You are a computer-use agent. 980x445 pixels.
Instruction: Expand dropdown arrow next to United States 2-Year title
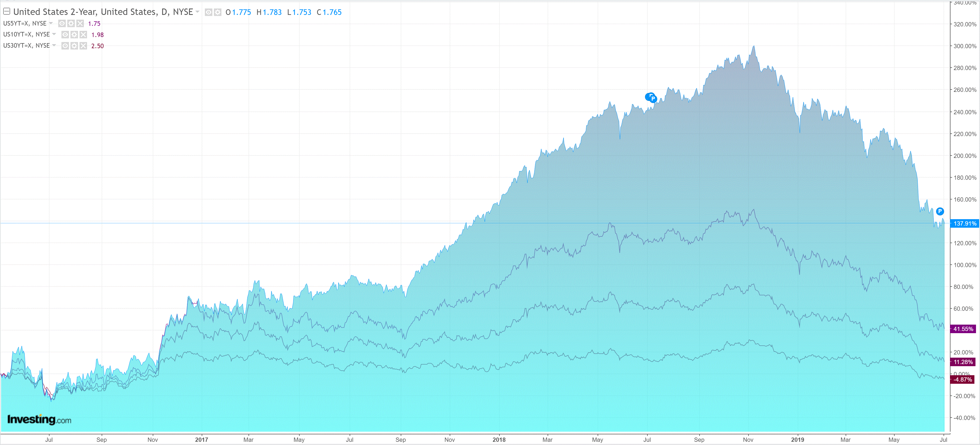coord(197,12)
